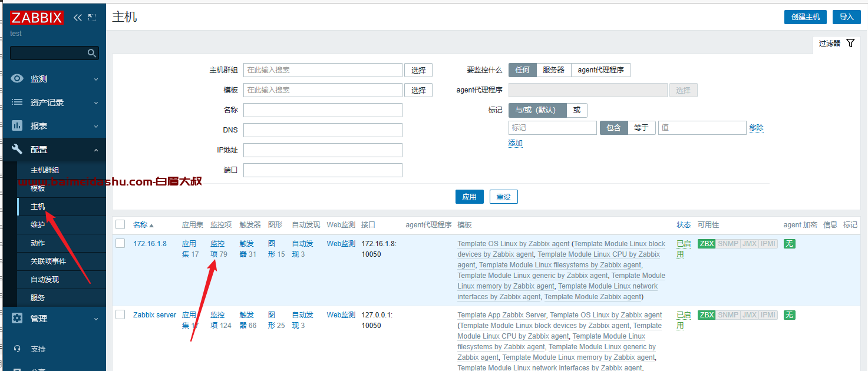Image resolution: width=868 pixels, height=371 pixels.
Task: Expand the 报表 menu chevron
Action: pyautogui.click(x=96, y=126)
